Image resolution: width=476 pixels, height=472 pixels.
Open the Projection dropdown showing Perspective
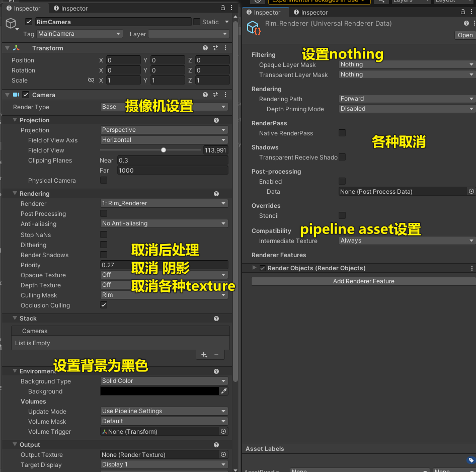click(x=164, y=130)
